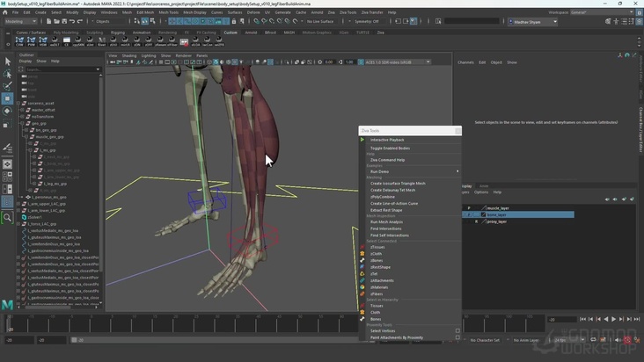Click the Outliner search magnifier icon
This screenshot has height=362, width=644.
(x=7, y=217)
